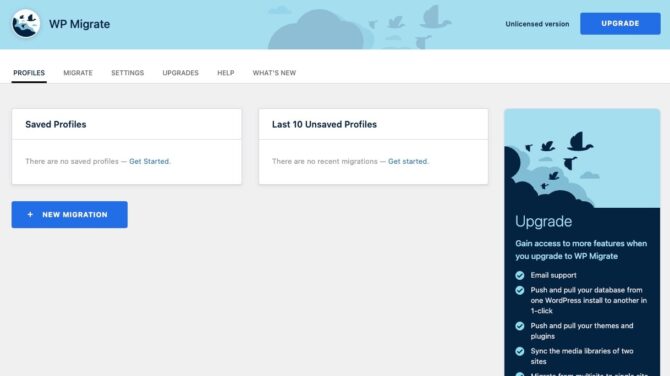Click 'Sync the media libraries of two sites' text
The image size is (670, 376).
tap(582, 356)
